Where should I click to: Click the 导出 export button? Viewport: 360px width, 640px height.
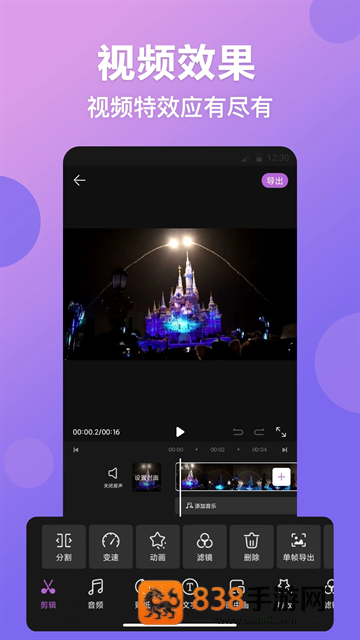tap(275, 181)
